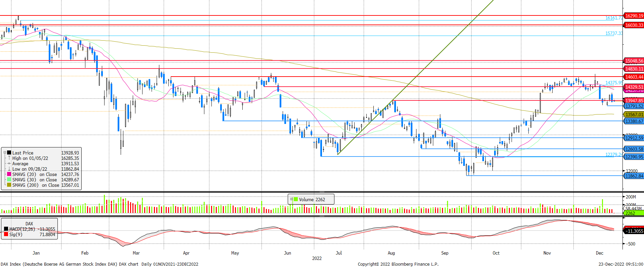Screen dimensions: 644x267
Task: Click the DAX Index chart description caption
Action: click(x=99, y=264)
